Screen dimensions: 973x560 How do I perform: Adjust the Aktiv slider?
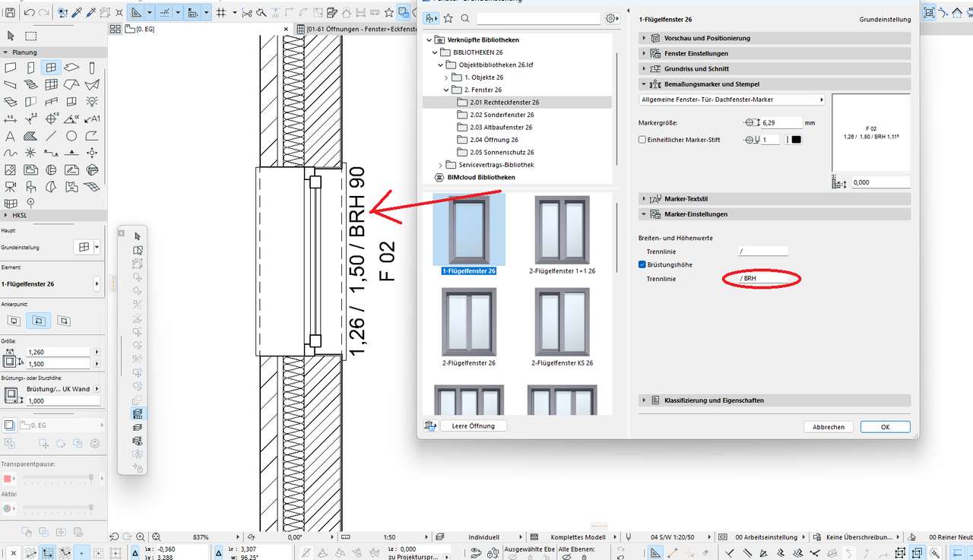[x=58, y=508]
